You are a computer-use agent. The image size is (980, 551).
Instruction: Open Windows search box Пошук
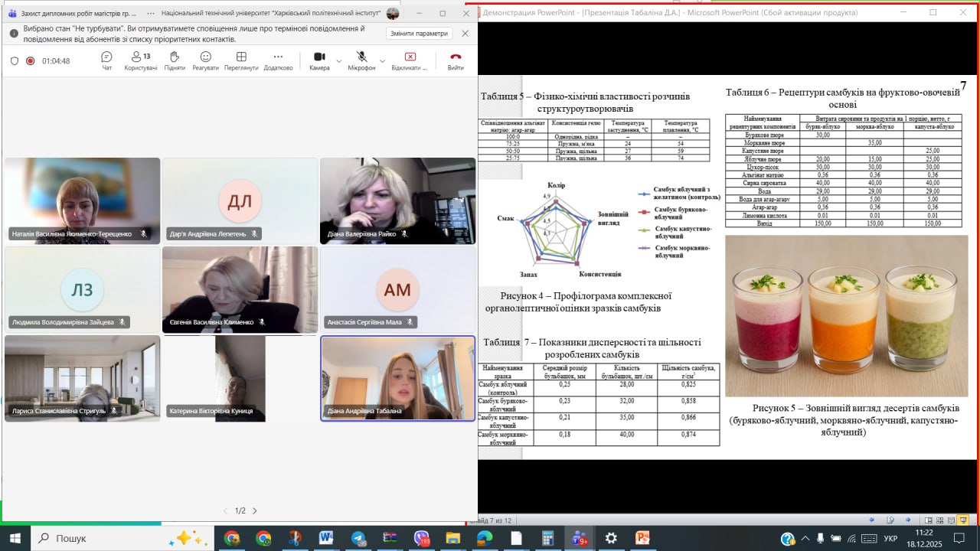click(x=71, y=538)
